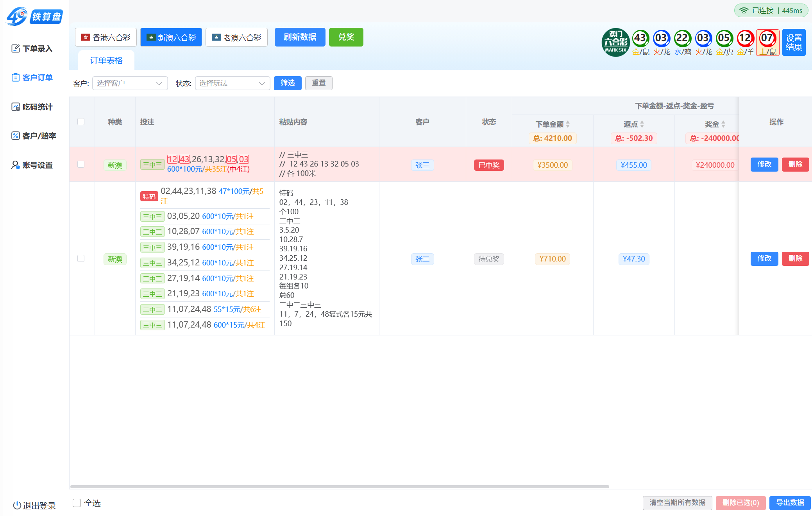Click the first blue ball 03 (火/龙) beside 43
The image size is (812, 516).
click(661, 38)
